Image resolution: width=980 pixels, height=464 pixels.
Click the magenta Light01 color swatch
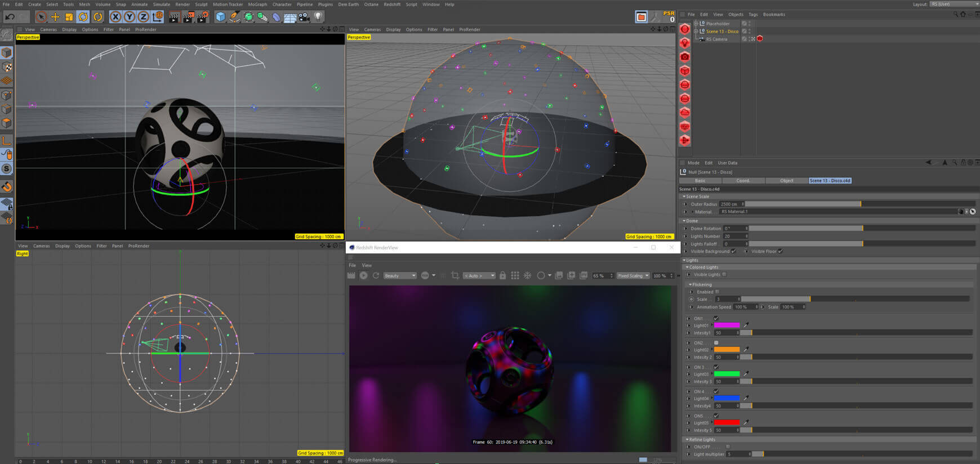click(727, 325)
